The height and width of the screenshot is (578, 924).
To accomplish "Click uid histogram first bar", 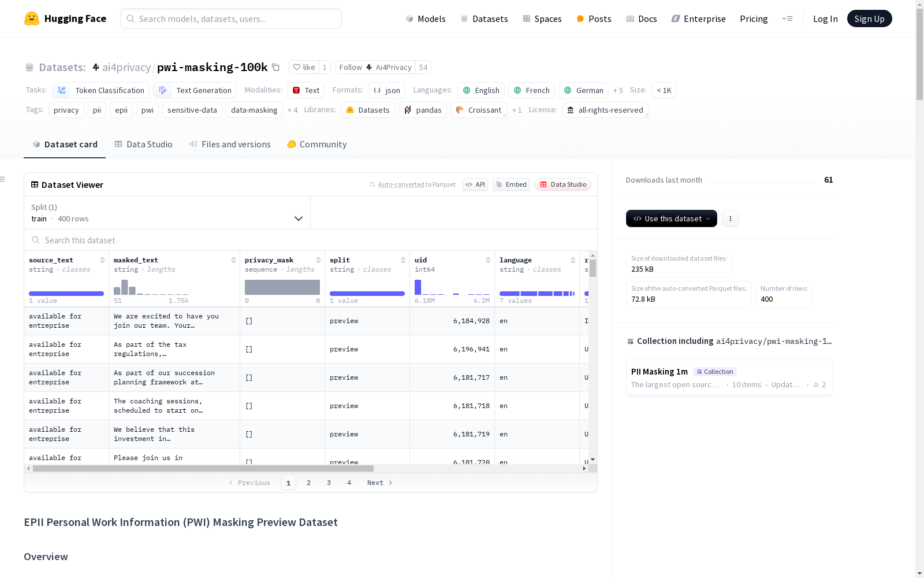I will [x=418, y=287].
